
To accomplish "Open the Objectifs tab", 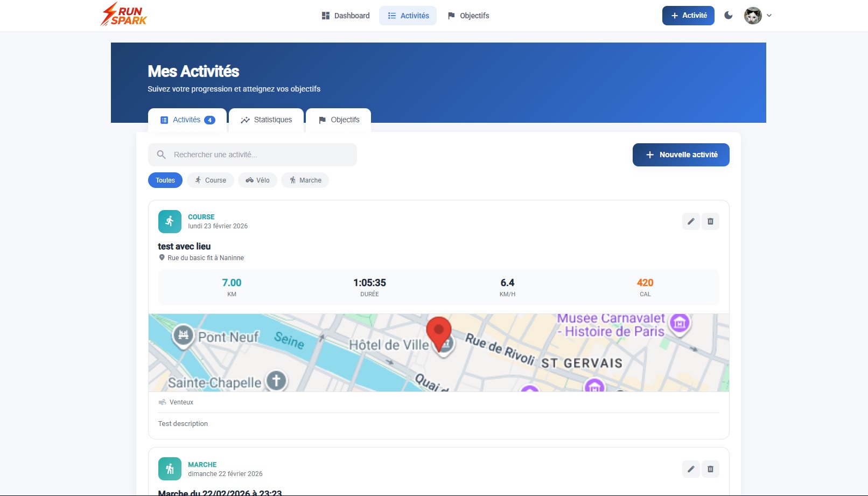I will [x=338, y=120].
